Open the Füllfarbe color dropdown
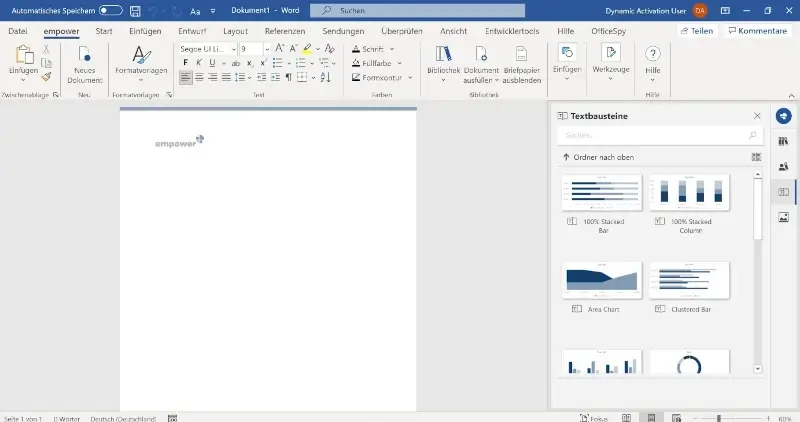This screenshot has width=800, height=422. 399,63
